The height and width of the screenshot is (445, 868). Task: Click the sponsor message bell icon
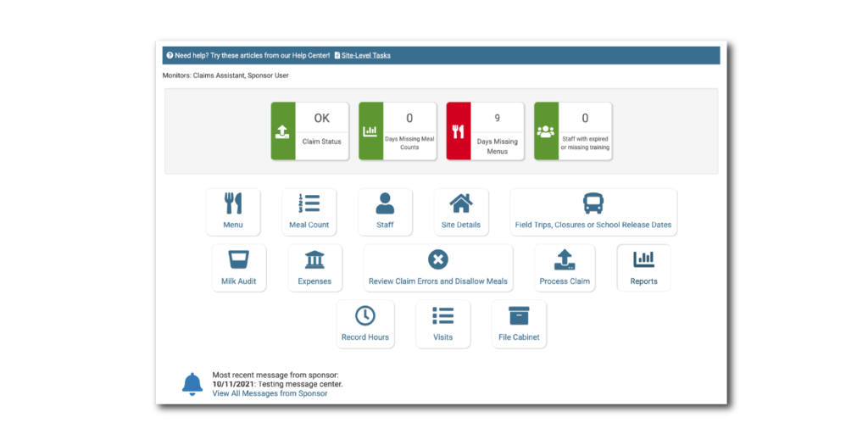[x=192, y=384]
